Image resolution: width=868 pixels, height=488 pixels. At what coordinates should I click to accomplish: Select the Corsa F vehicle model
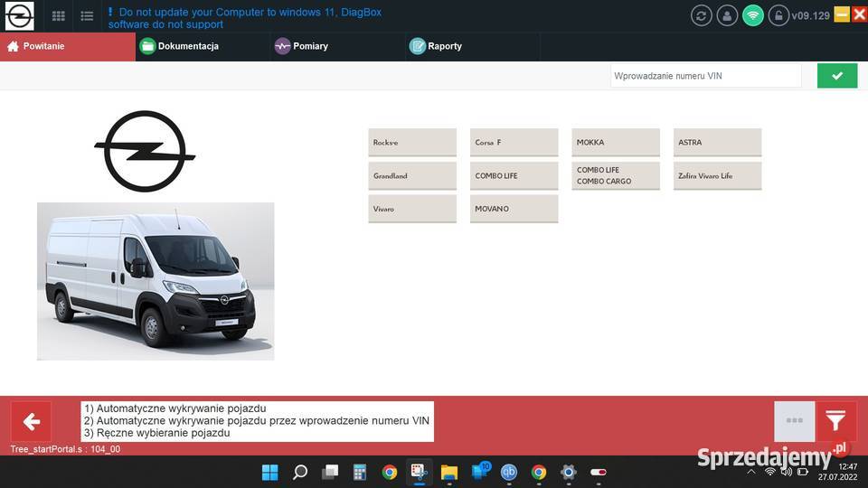click(514, 142)
